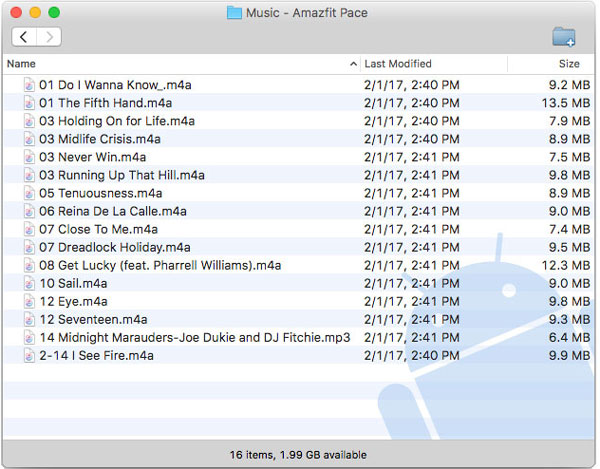Click the 13.5 MB size value
Image resolution: width=600 pixels, height=469 pixels.
click(566, 103)
